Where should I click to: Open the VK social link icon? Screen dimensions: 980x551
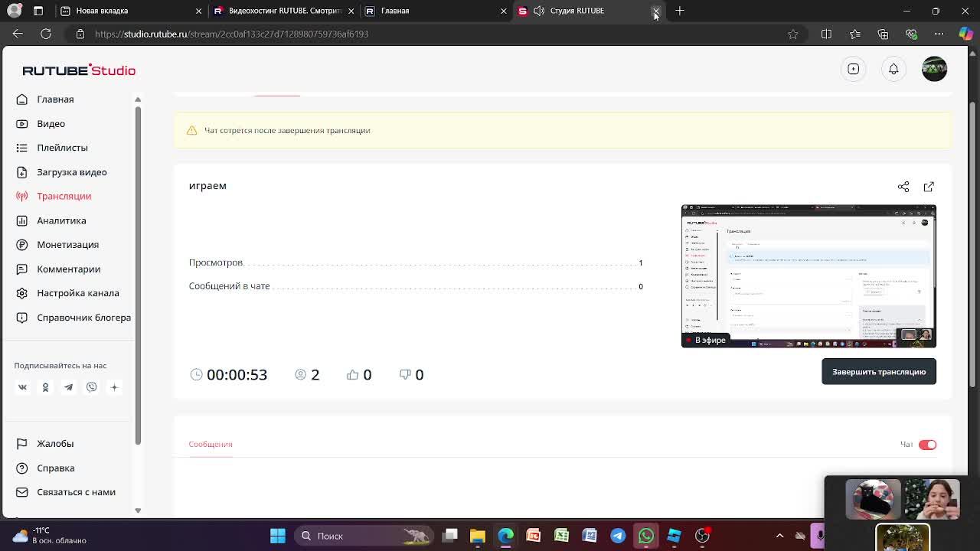coord(22,387)
